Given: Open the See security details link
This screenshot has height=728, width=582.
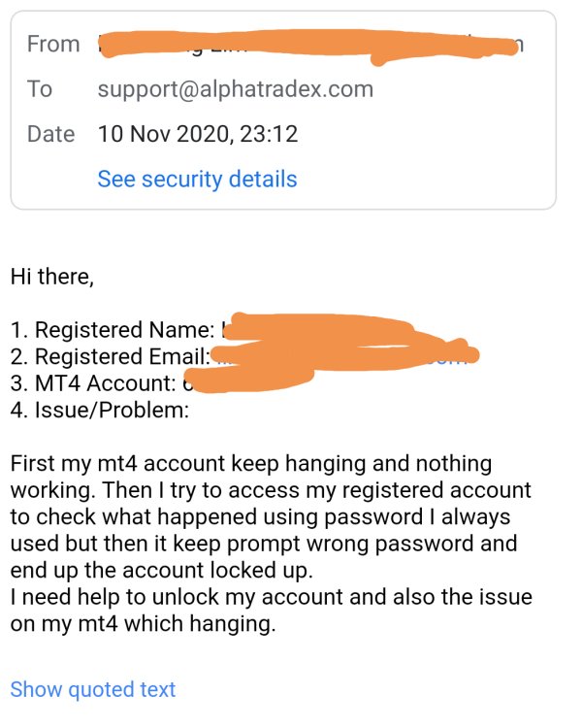Looking at the screenshot, I should coord(197,180).
